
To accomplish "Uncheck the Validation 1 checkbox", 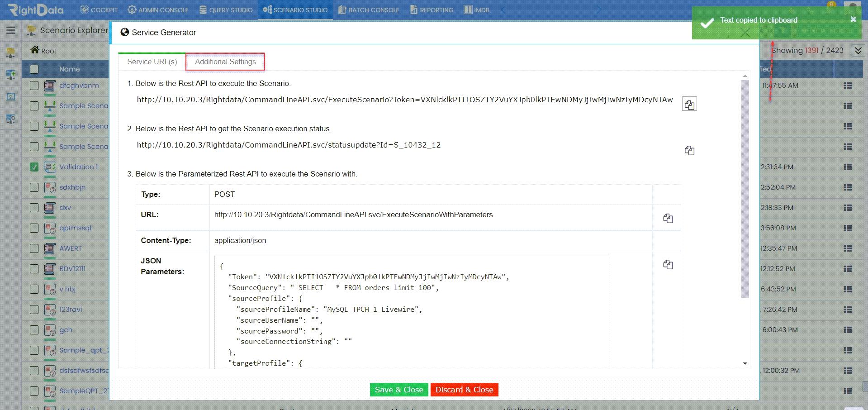I will click(34, 167).
